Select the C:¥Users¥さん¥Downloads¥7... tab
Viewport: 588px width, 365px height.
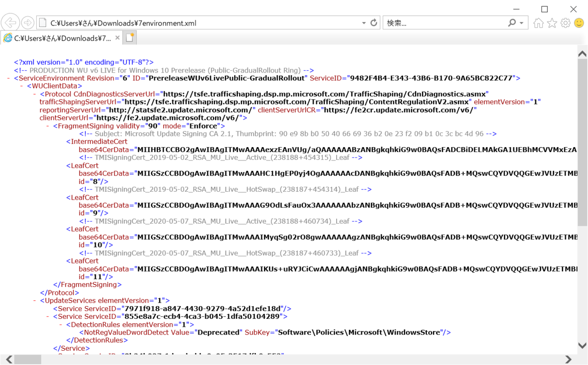click(62, 38)
